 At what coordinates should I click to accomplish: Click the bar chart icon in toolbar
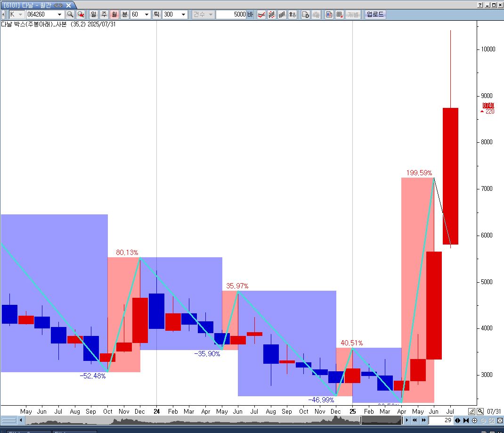pos(282,15)
